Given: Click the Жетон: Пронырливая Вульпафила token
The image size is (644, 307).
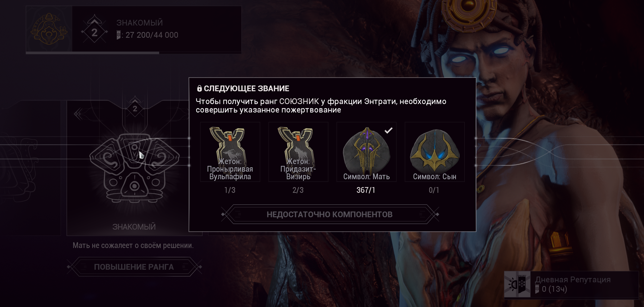Looking at the screenshot, I should [230, 152].
